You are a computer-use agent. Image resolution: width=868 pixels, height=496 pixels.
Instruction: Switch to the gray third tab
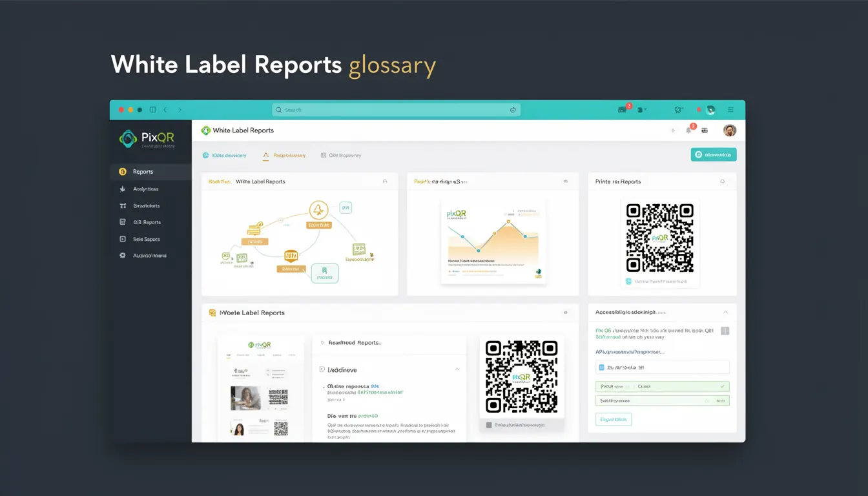pyautogui.click(x=340, y=156)
